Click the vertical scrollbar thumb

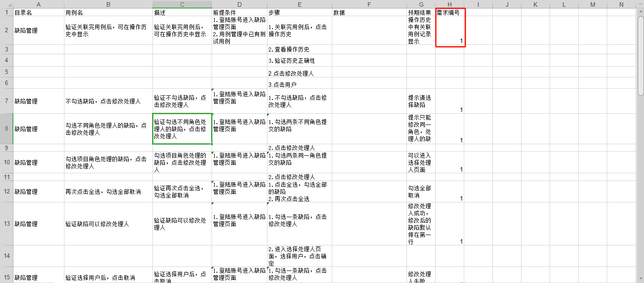pos(640,56)
